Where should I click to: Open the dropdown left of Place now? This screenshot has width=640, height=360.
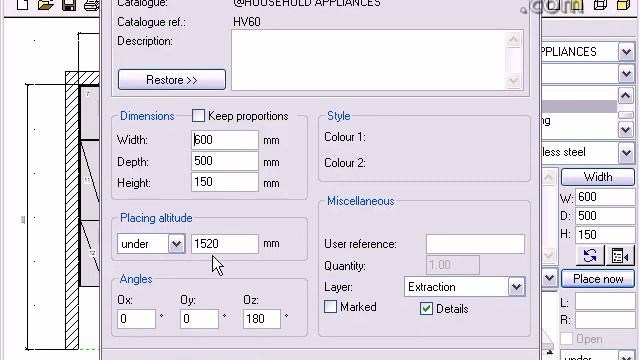(550, 279)
